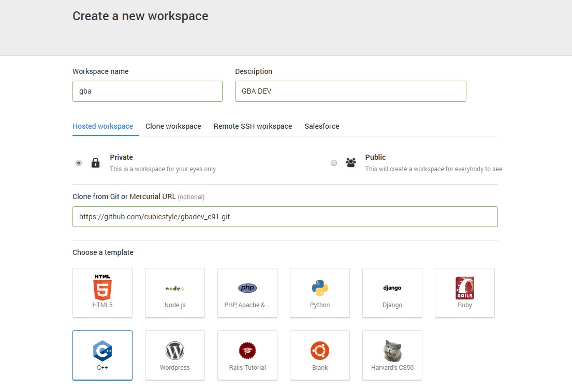Edit the Description field containing GBA DEV
The height and width of the screenshot is (392, 572).
click(x=350, y=91)
